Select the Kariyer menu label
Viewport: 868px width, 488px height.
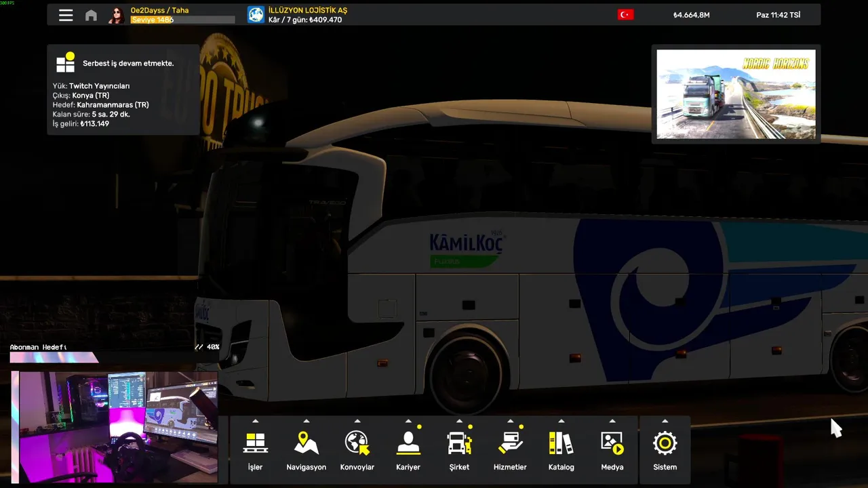point(408,467)
